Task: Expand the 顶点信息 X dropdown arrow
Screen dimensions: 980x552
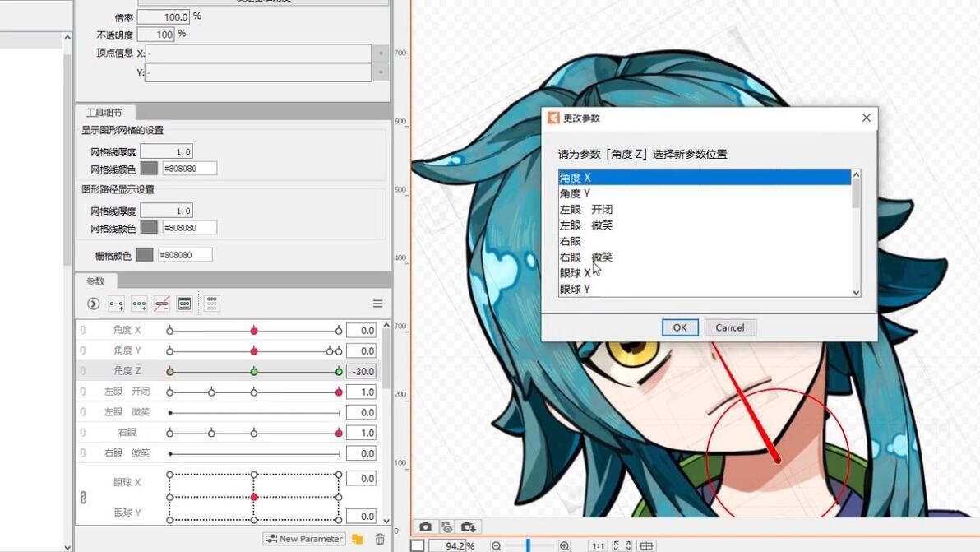Action: [380, 53]
